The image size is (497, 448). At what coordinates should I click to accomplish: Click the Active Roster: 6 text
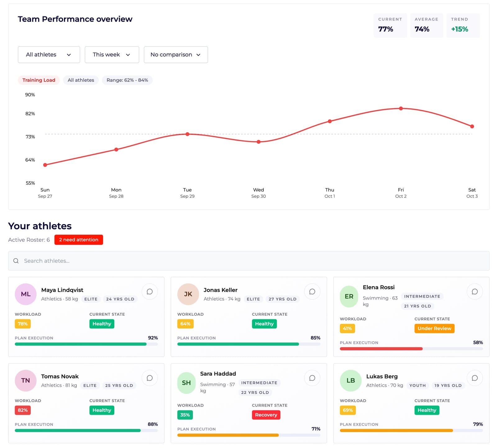pos(29,240)
